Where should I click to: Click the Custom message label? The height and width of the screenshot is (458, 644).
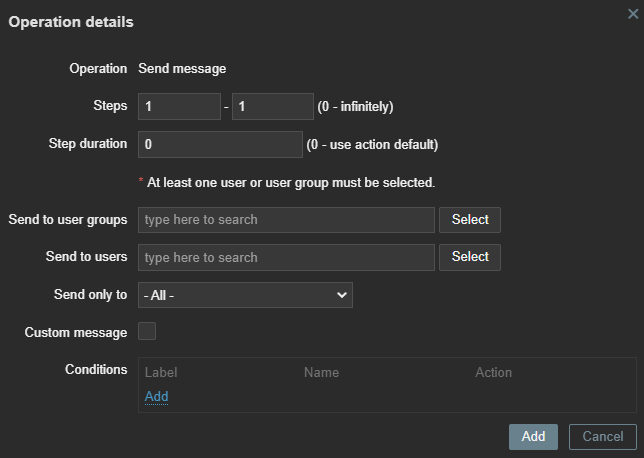[x=76, y=332]
